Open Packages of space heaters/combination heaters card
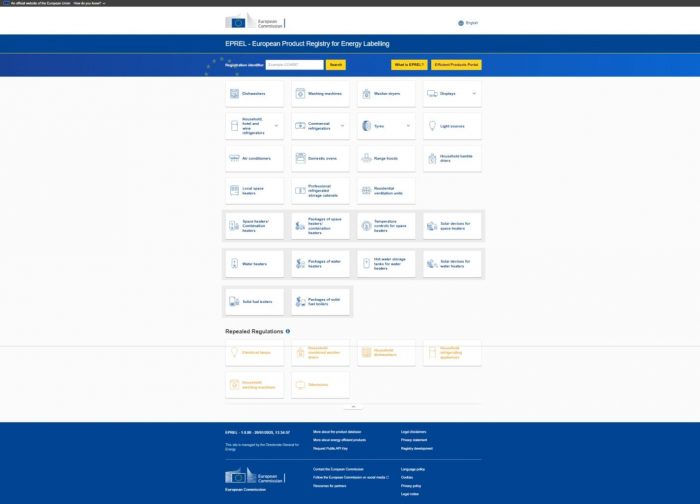 point(320,226)
